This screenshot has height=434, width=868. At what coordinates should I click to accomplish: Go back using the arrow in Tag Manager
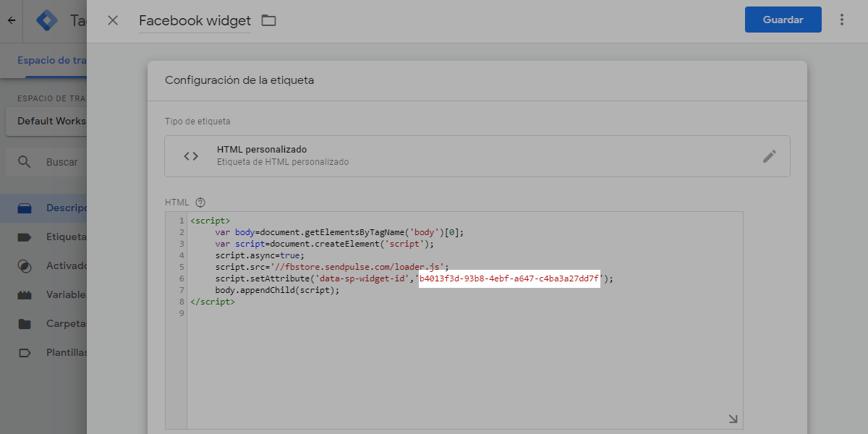pyautogui.click(x=11, y=20)
